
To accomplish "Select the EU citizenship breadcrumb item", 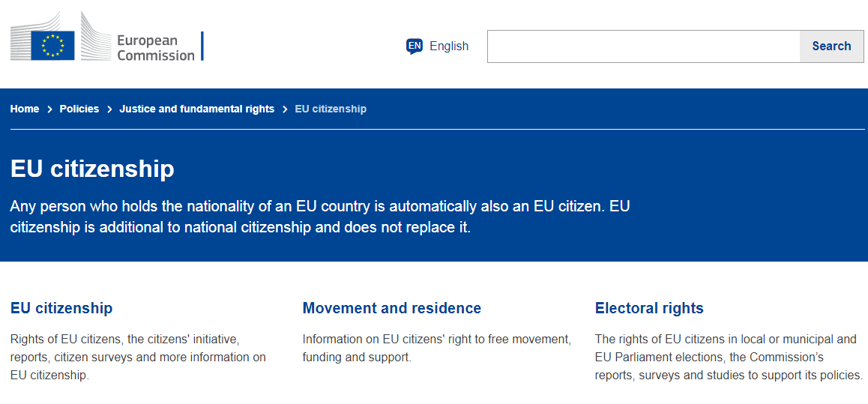I will pos(331,109).
